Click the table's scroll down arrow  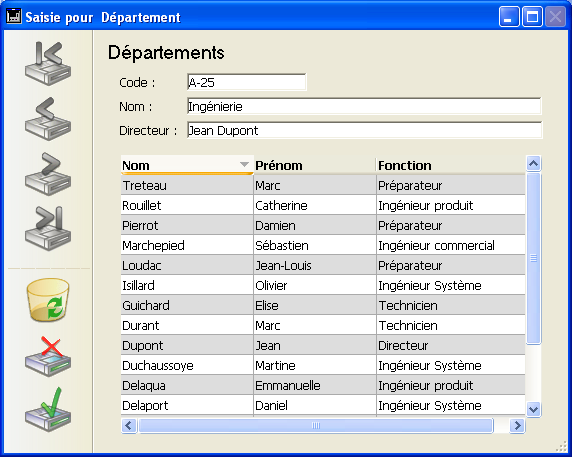pos(533,409)
